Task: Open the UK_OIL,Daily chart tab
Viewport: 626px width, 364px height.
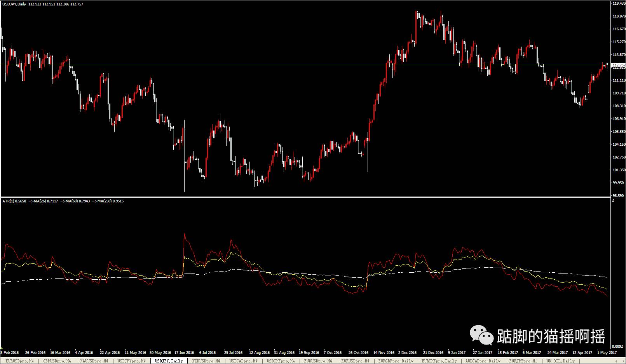Action: (x=560, y=361)
